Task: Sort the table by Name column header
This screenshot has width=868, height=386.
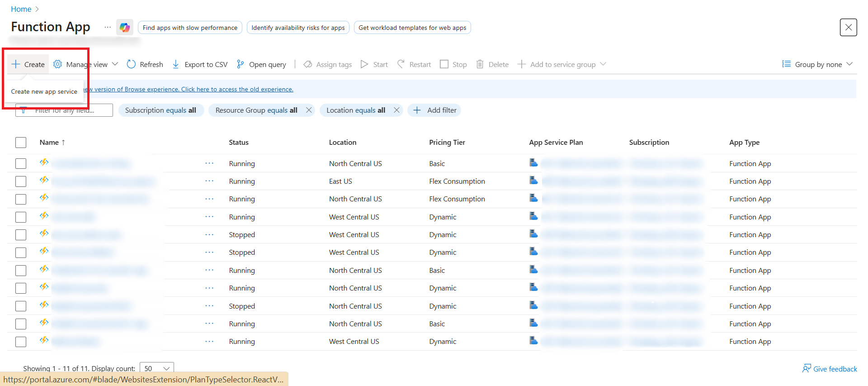Action: 52,142
